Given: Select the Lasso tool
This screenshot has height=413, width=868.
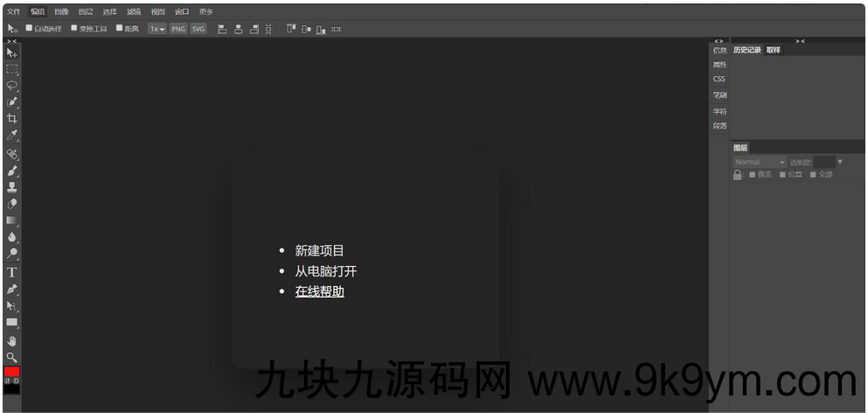Looking at the screenshot, I should pyautogui.click(x=12, y=86).
